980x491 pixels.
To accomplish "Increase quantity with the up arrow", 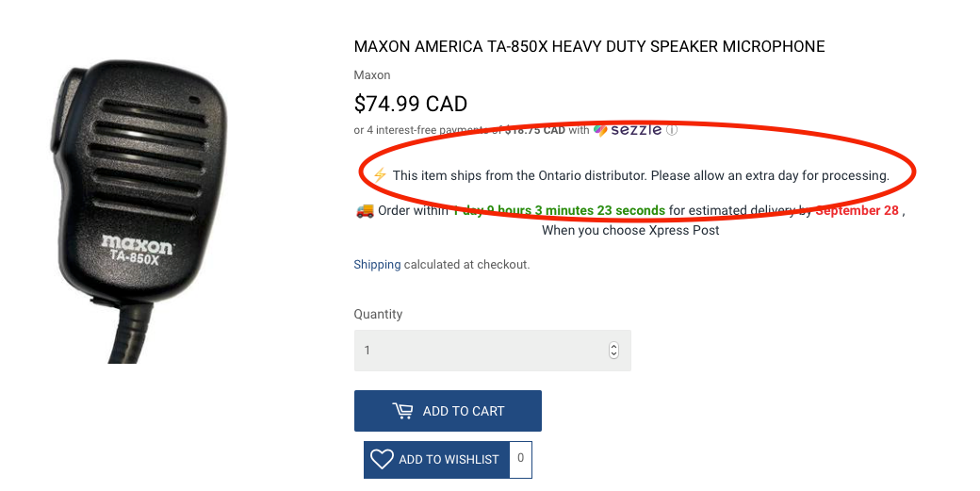I will pos(613,346).
